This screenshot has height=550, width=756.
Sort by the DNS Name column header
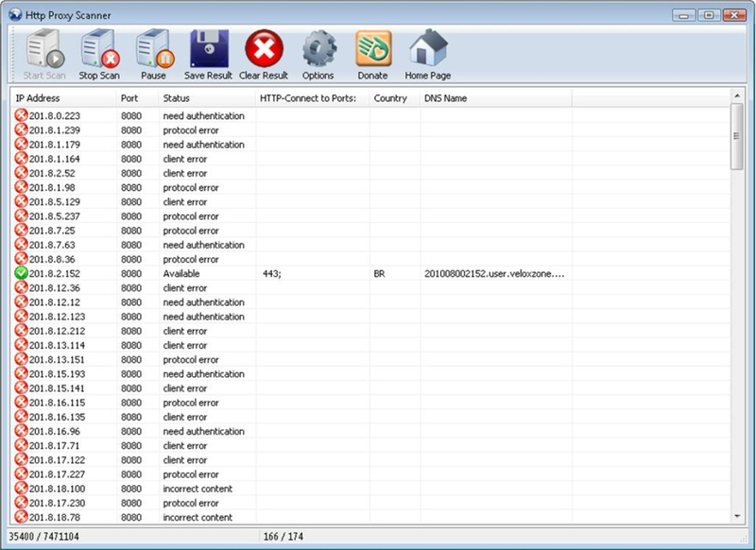[495, 98]
